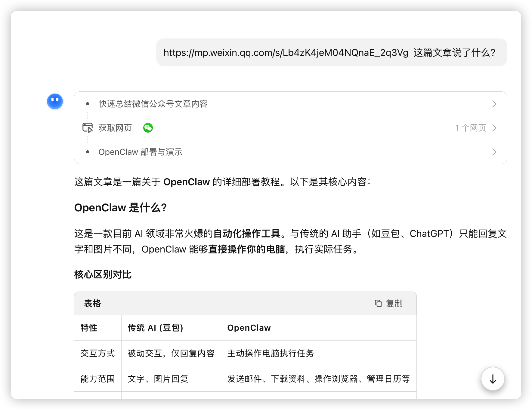Jump to bottom with down-arrow button
532x410 pixels.
(x=493, y=379)
